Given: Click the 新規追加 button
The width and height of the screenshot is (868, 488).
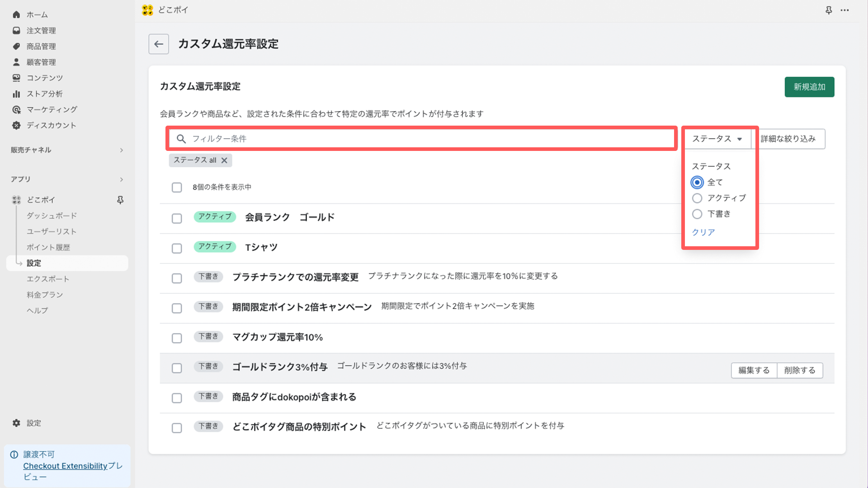Looking at the screenshot, I should point(809,87).
